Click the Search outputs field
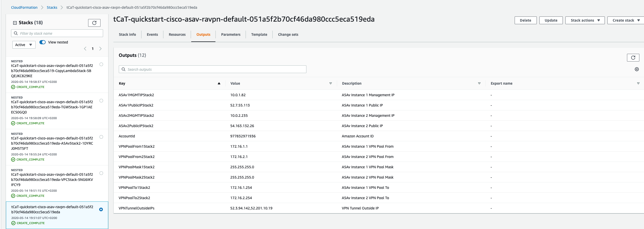 click(212, 69)
